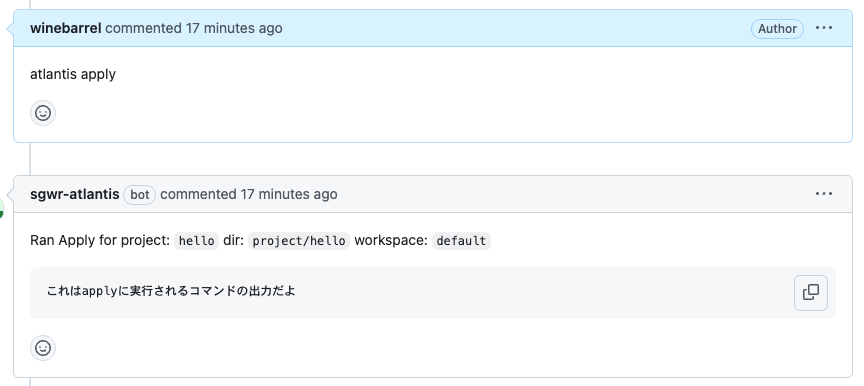Copy the apply command output code block
The height and width of the screenshot is (386, 864).
pos(811,293)
